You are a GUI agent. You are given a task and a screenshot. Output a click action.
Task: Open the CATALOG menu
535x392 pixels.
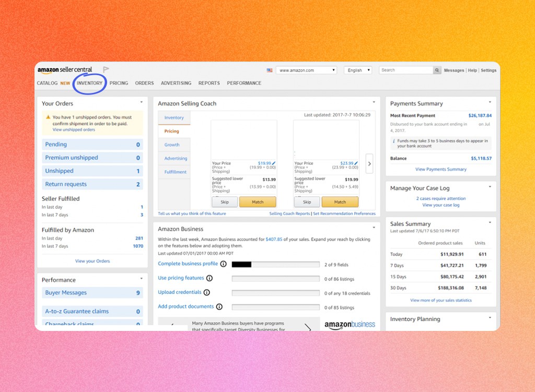pos(47,83)
